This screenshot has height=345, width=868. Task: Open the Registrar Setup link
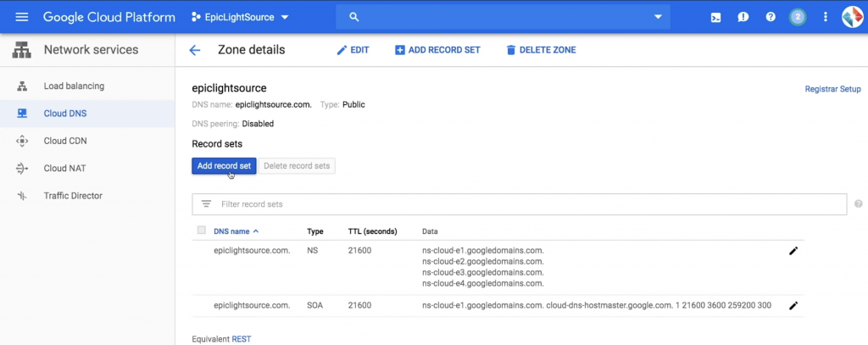(832, 89)
